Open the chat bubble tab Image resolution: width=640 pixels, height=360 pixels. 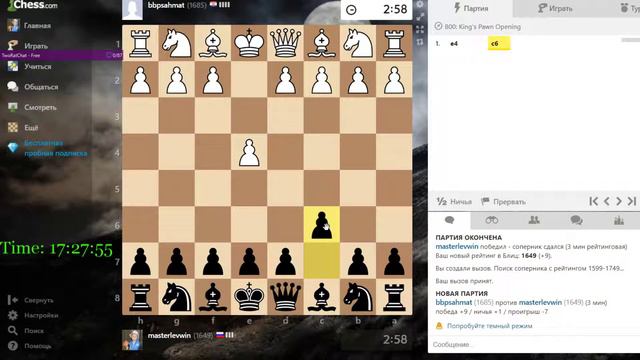(449, 220)
